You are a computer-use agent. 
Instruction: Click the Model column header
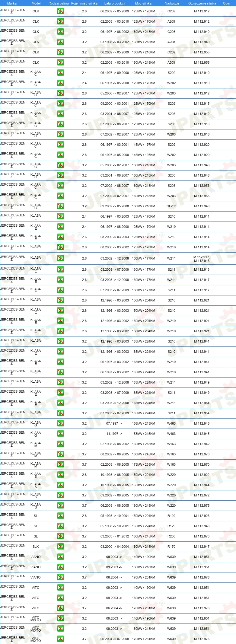(36, 3)
